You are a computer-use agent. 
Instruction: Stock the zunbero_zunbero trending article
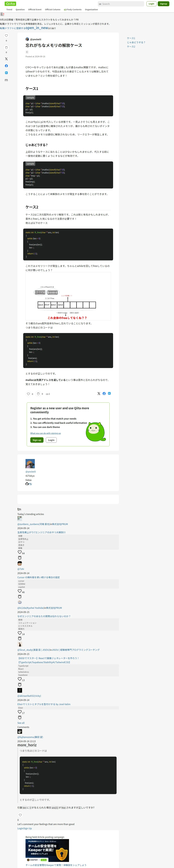[x=20, y=558]
